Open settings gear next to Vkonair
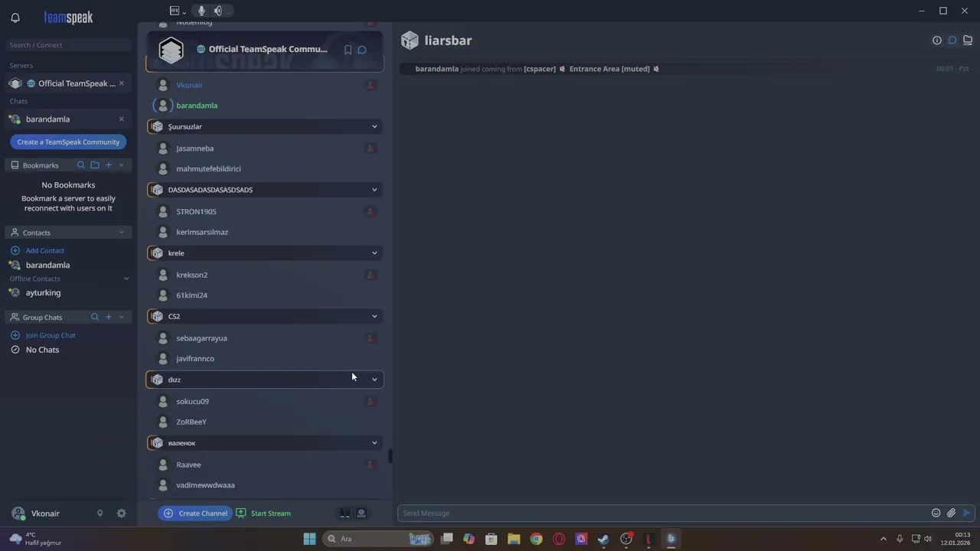 121,514
